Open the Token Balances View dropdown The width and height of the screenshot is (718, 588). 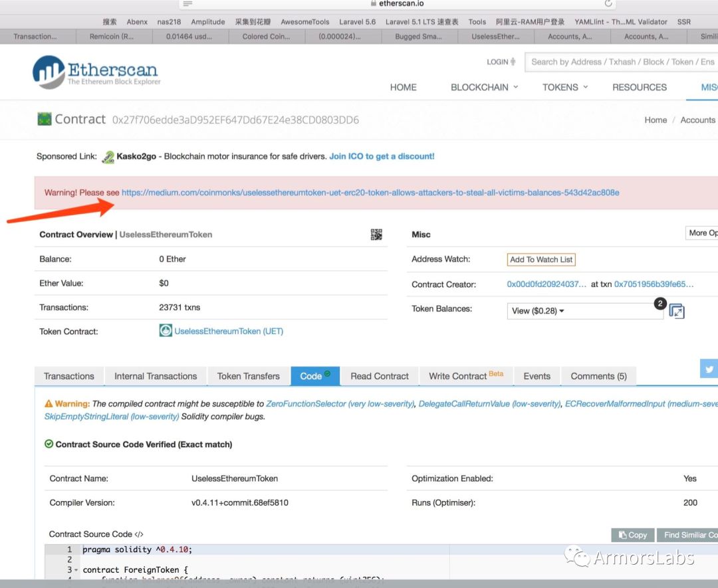(585, 311)
